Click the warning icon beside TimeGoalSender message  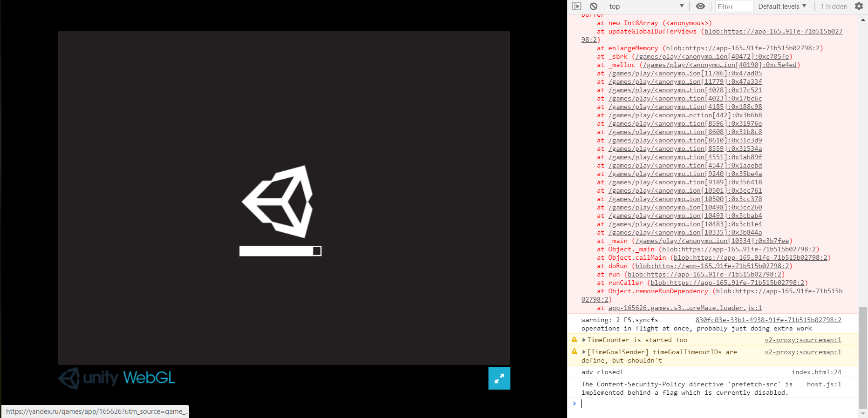[x=574, y=352]
